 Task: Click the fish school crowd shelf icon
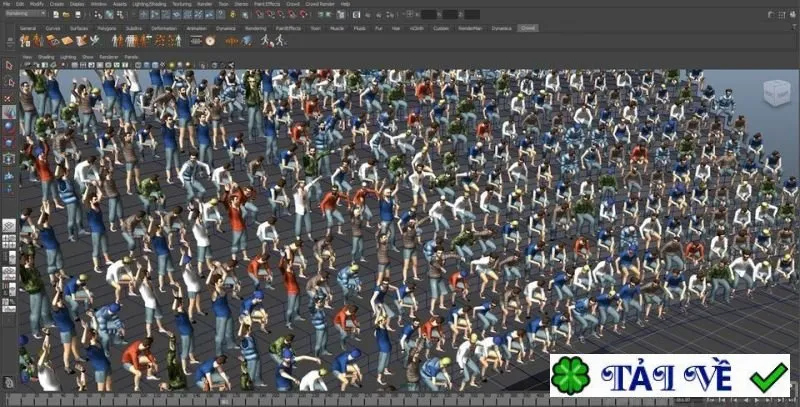(x=232, y=40)
